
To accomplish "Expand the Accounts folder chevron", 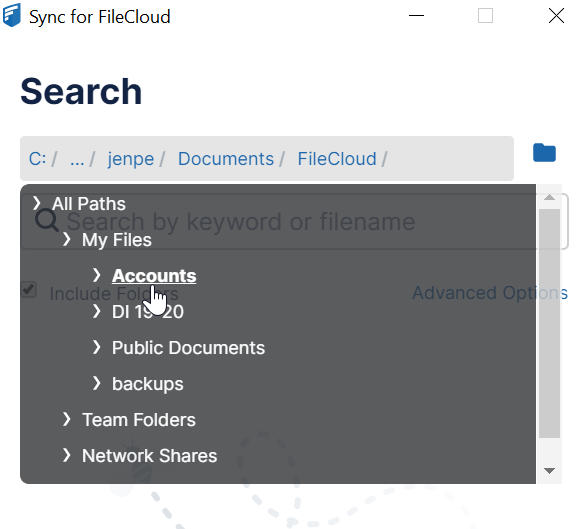I will (x=96, y=275).
